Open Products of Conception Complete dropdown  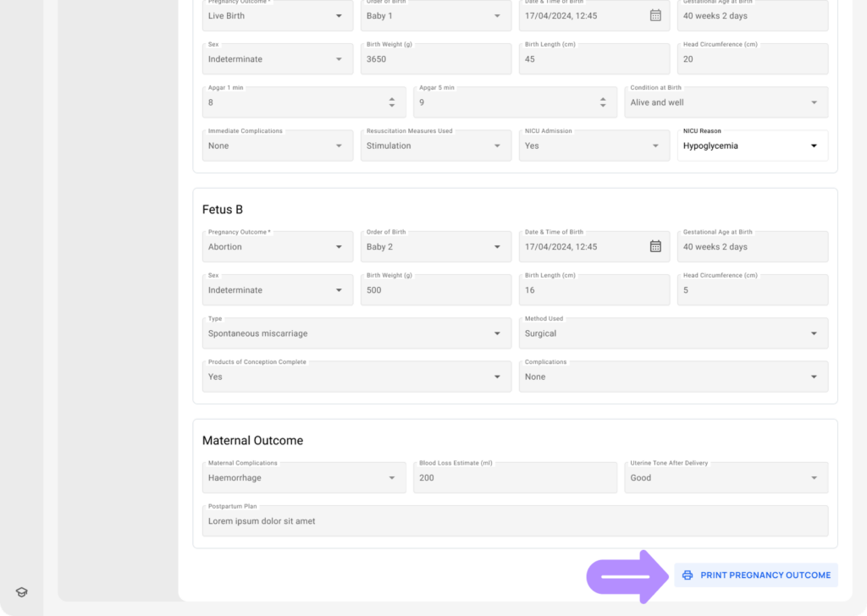497,377
